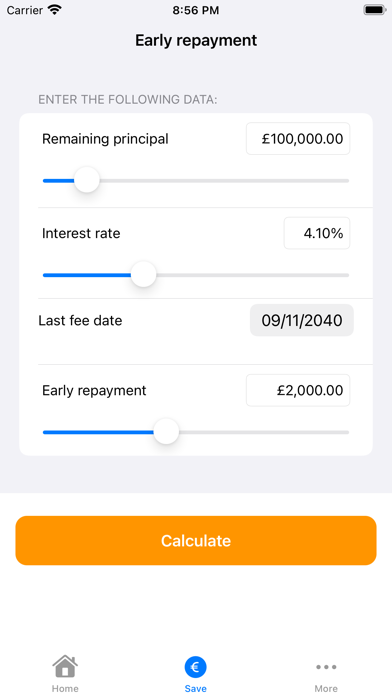Tap the Save euro coin icon

click(195, 667)
